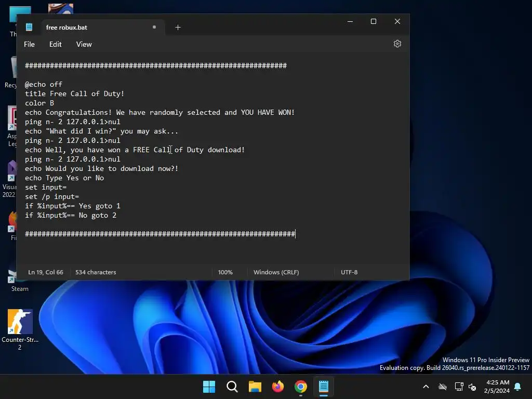Click OneDrive cloud tray icon

(x=443, y=387)
